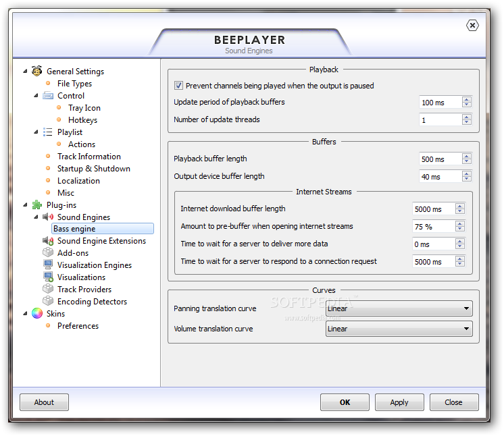Click the Preferences bullet icon
This screenshot has height=436, width=504.
[x=48, y=325]
